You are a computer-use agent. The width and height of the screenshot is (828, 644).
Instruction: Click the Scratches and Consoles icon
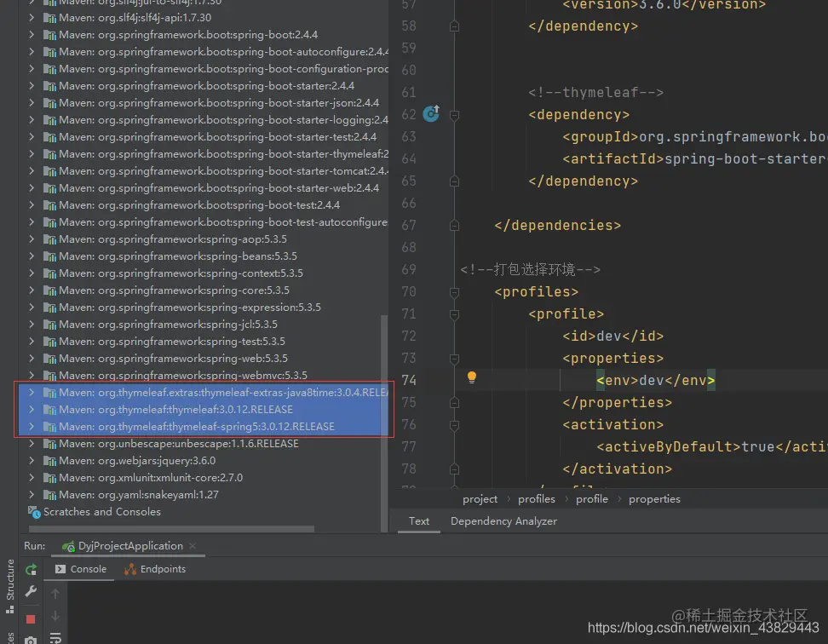[x=34, y=512]
